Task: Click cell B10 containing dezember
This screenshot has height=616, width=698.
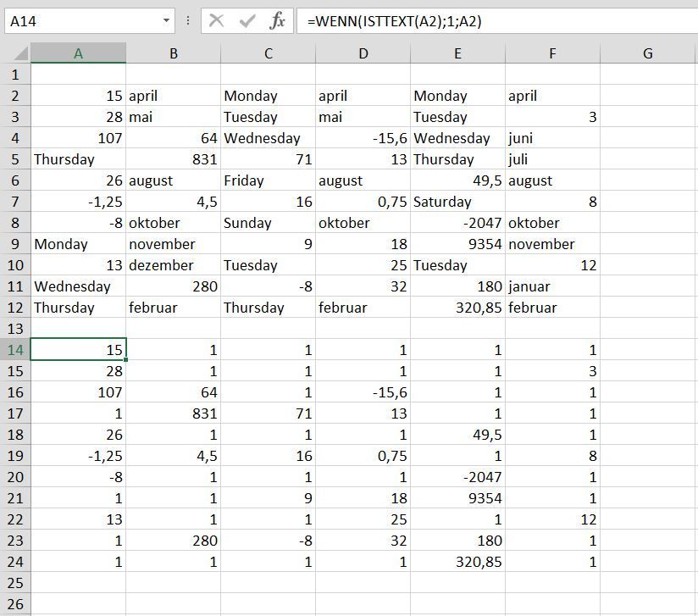Action: tap(173, 265)
